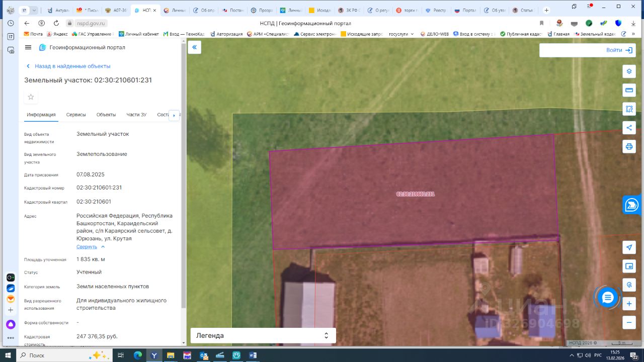Open the support chat bubble
This screenshot has width=644, height=362.
[608, 298]
